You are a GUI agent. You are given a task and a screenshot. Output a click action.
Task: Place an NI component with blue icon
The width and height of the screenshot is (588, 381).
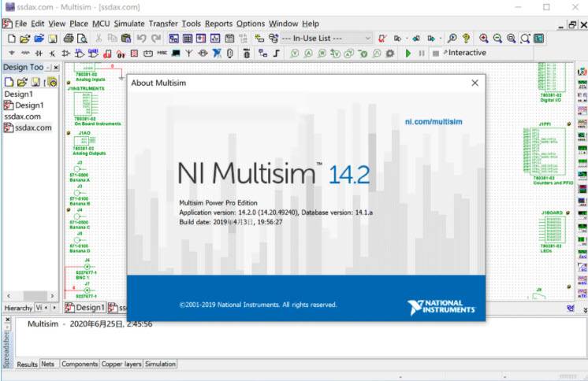coord(217,54)
